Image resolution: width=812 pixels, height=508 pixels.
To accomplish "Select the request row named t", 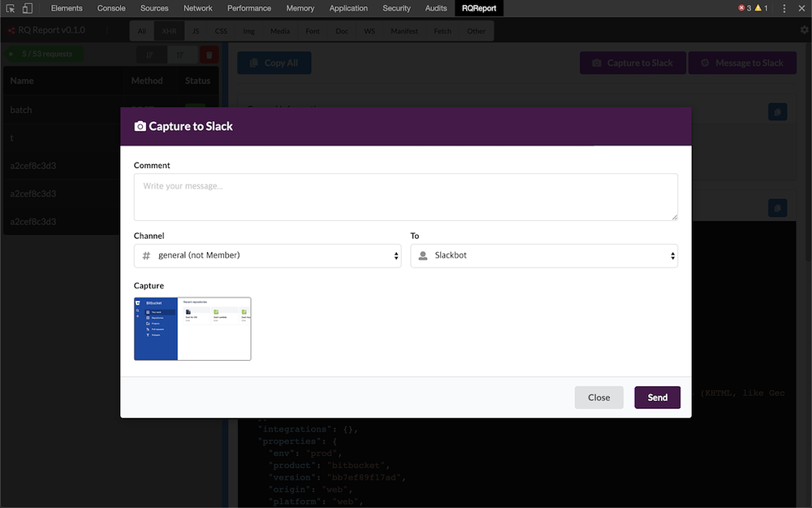I will coord(63,138).
